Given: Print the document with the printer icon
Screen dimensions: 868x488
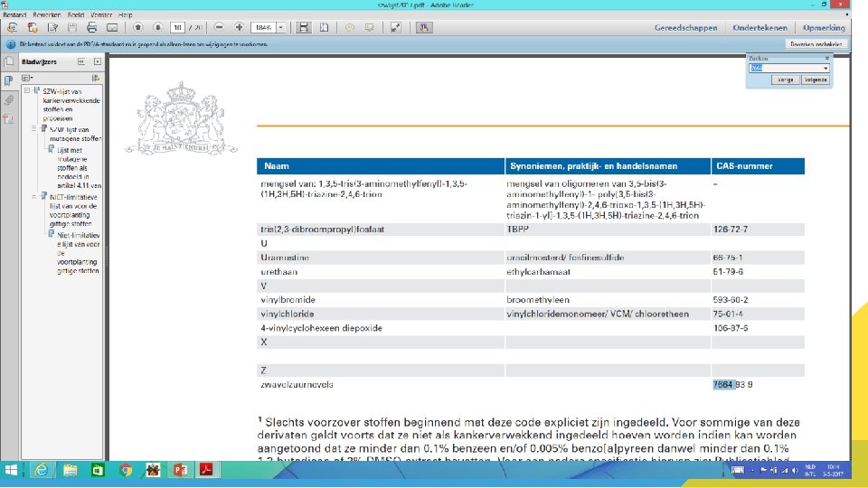Looking at the screenshot, I should point(92,28).
